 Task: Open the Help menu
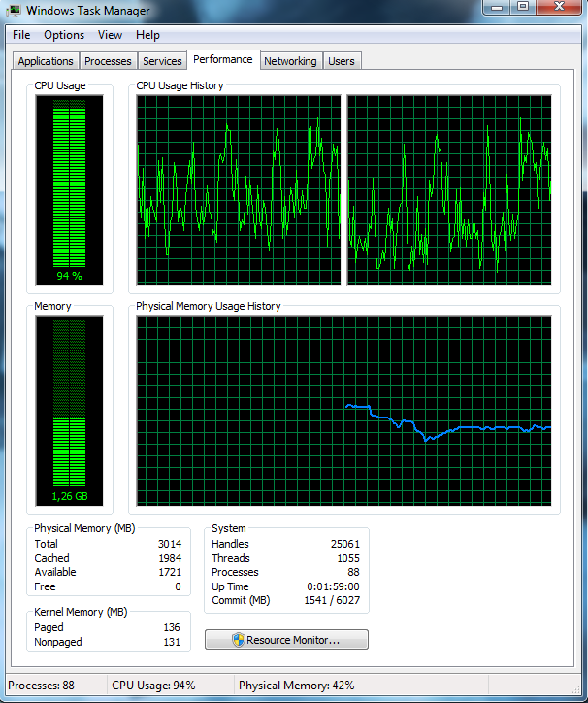pos(147,35)
